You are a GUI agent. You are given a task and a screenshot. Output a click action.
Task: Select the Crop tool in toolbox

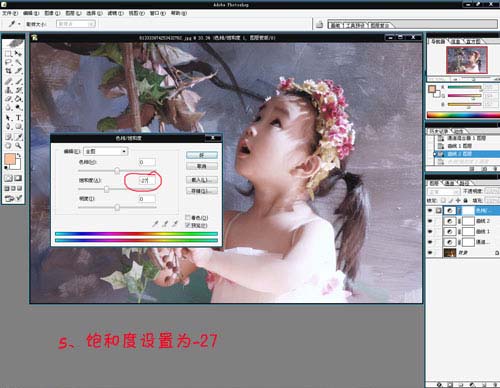[x=8, y=71]
